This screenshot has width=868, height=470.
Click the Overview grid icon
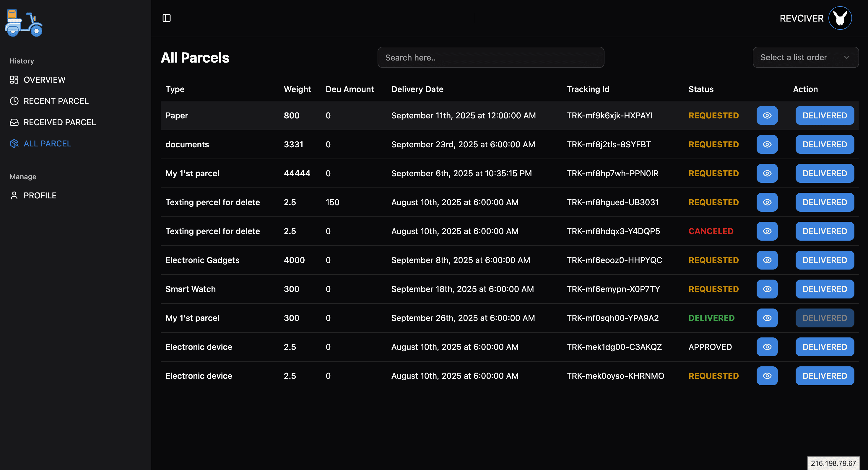14,80
